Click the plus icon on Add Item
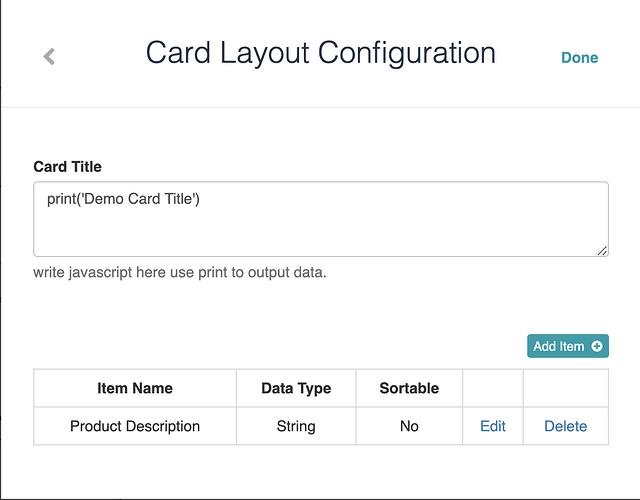This screenshot has width=640, height=500. pos(597,347)
